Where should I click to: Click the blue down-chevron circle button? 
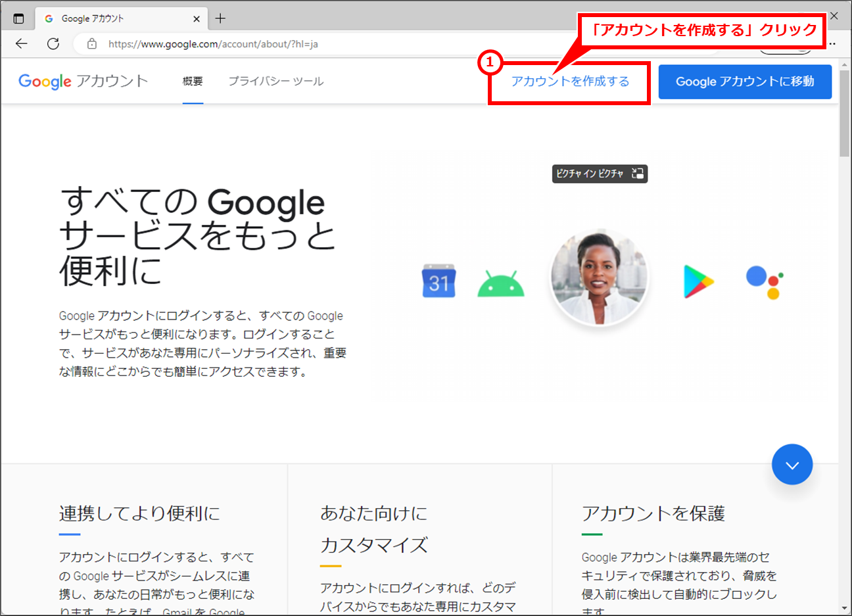[792, 464]
